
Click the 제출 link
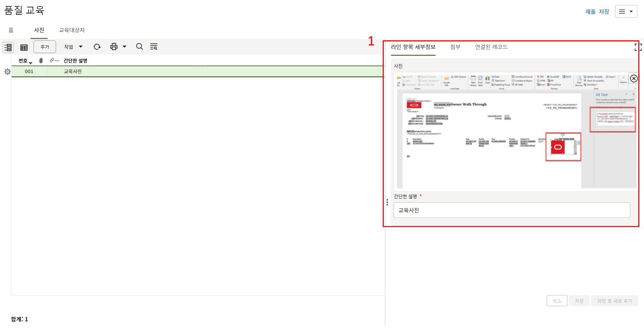[x=590, y=12]
